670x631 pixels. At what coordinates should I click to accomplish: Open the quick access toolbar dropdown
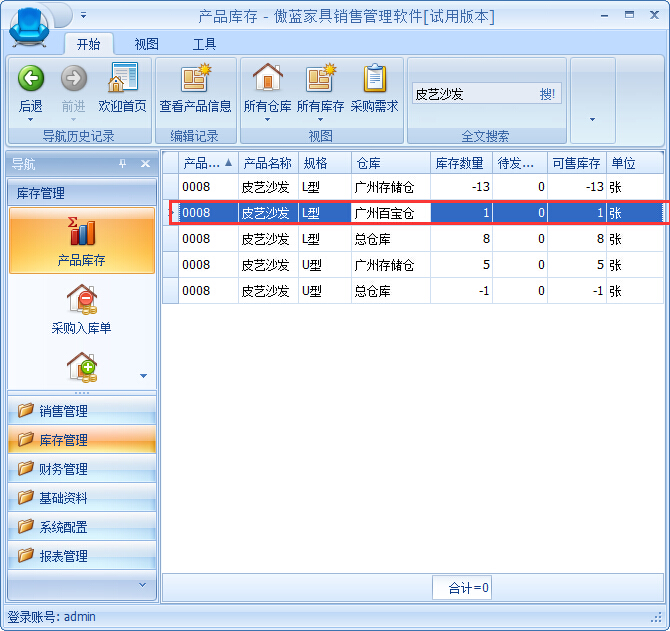(x=84, y=15)
